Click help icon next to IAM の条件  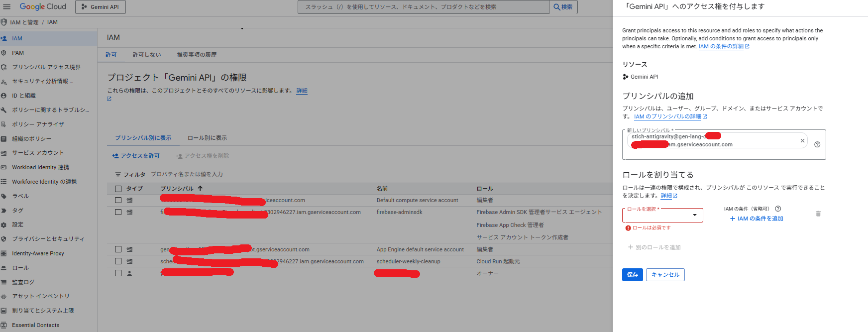[x=778, y=209]
